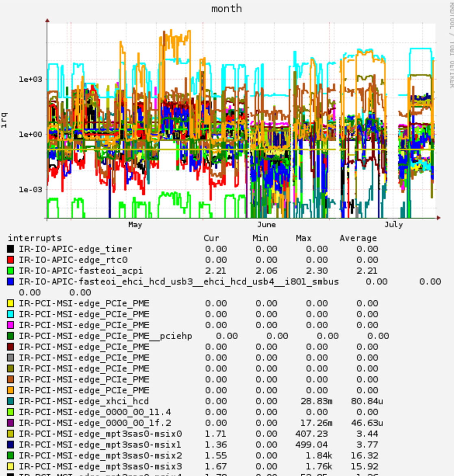Click the gray PCIe_PME legend swatch
454x476 pixels.
click(11, 358)
